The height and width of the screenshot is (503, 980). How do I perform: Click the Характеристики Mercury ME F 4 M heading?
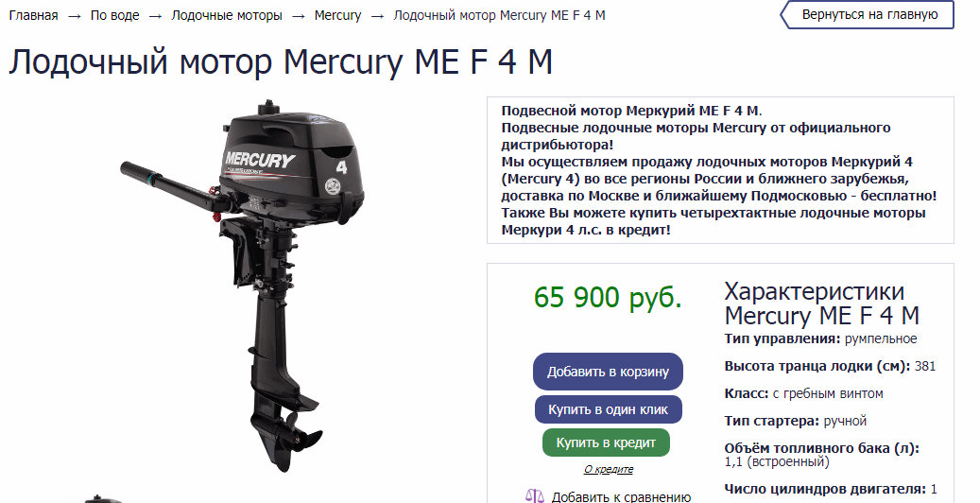(821, 304)
